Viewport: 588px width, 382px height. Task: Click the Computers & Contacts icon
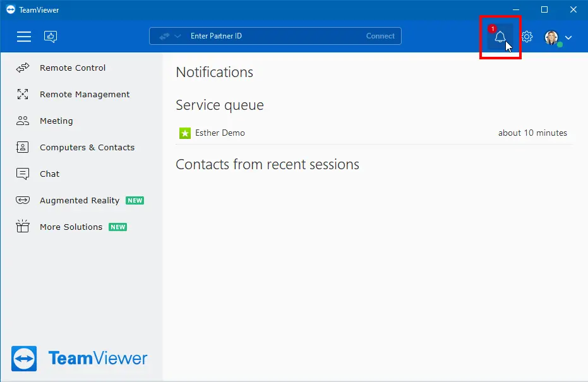click(23, 147)
